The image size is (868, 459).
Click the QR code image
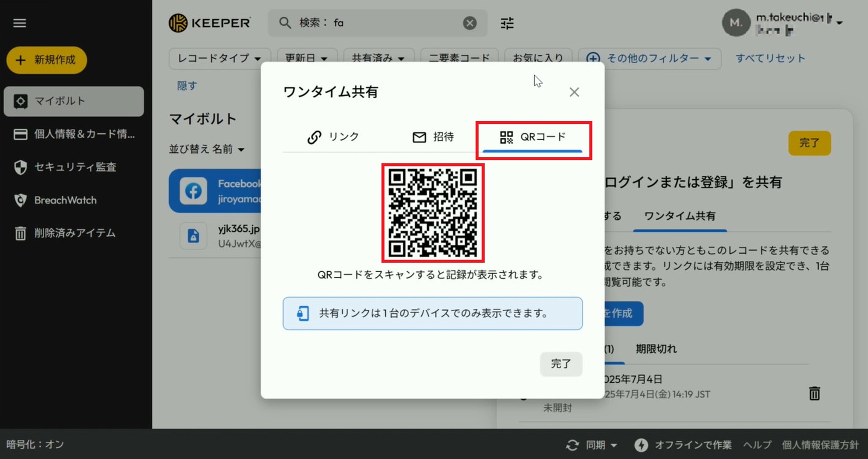pyautogui.click(x=433, y=213)
